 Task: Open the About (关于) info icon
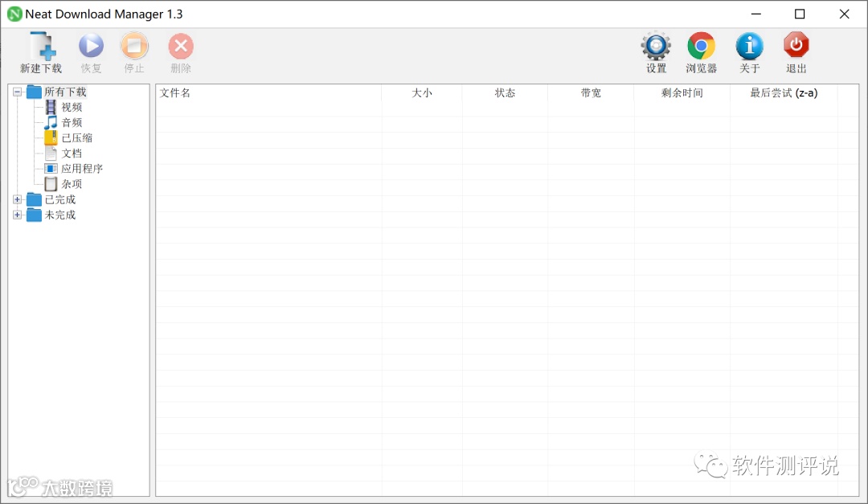750,45
